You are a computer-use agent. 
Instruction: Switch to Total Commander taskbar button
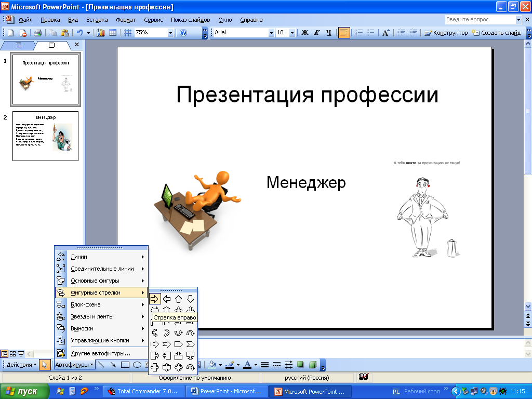[x=144, y=391]
